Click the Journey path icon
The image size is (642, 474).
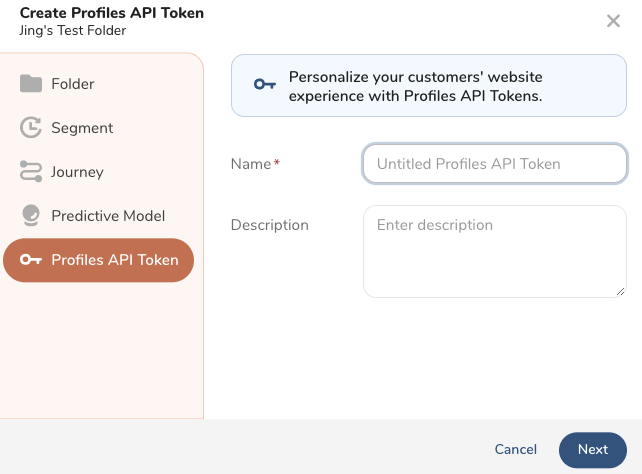point(31,172)
